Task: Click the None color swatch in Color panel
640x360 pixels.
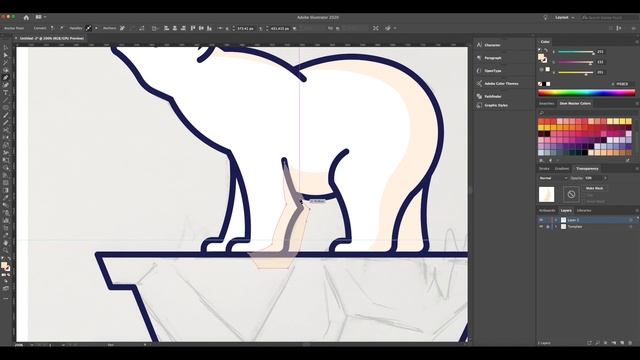Action: coord(540,84)
